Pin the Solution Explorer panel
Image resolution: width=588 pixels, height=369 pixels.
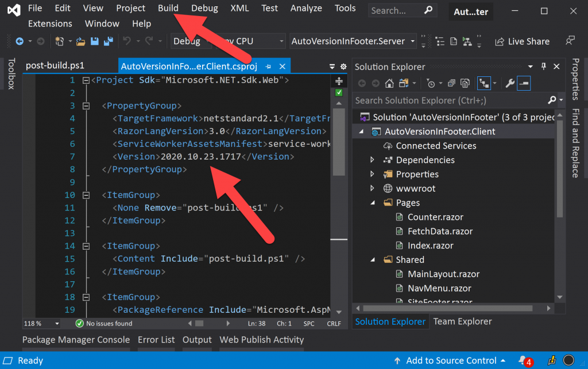click(543, 67)
